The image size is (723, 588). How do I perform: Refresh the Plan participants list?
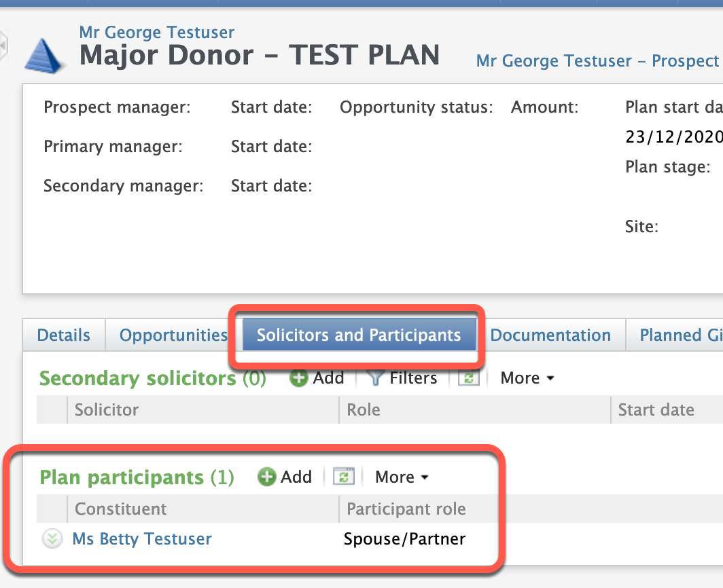(344, 477)
